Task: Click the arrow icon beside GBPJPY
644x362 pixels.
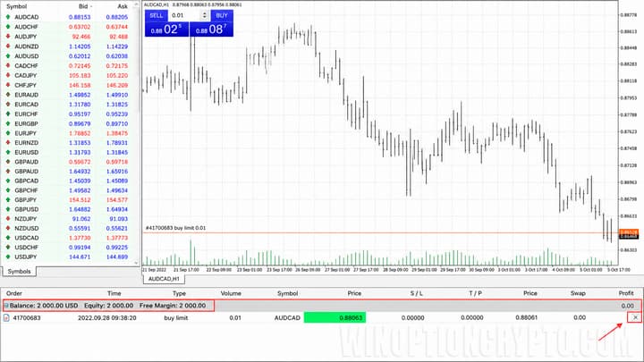Action: coord(8,200)
